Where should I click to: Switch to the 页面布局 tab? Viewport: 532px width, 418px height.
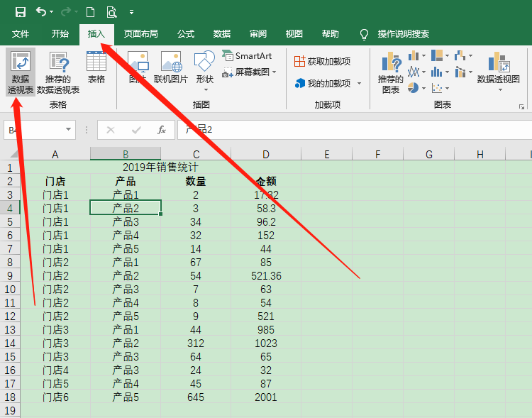tap(140, 33)
